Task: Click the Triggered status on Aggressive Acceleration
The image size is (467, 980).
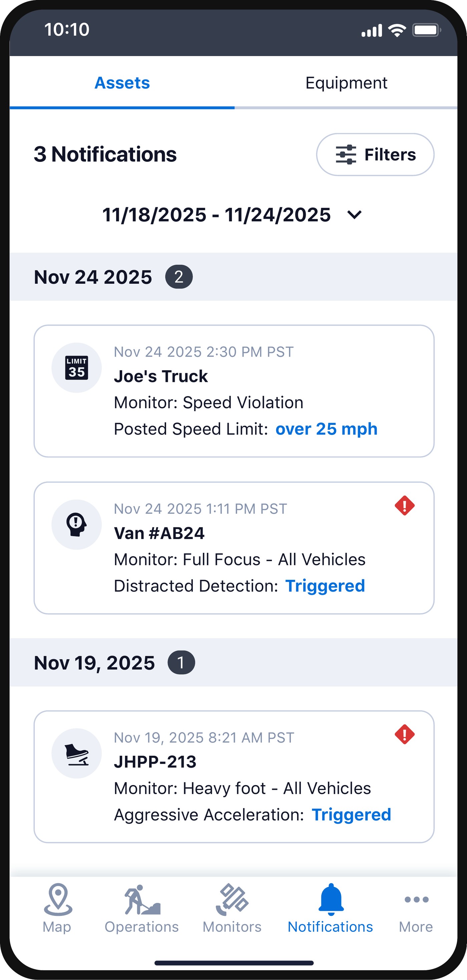Action: [x=351, y=814]
